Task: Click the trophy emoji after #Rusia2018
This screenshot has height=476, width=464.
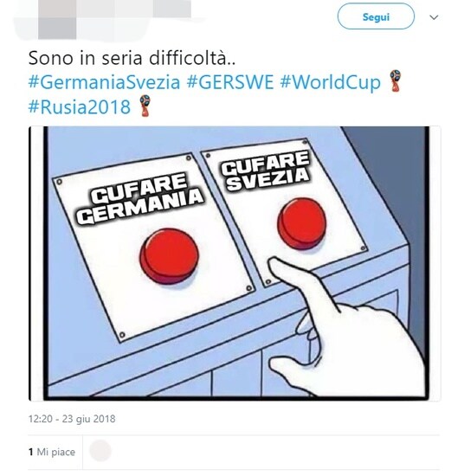Action: [x=145, y=106]
